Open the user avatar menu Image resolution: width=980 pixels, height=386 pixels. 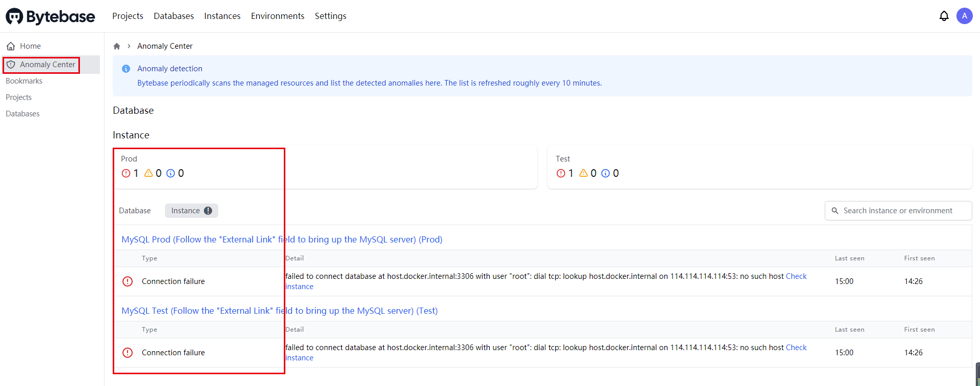(964, 16)
